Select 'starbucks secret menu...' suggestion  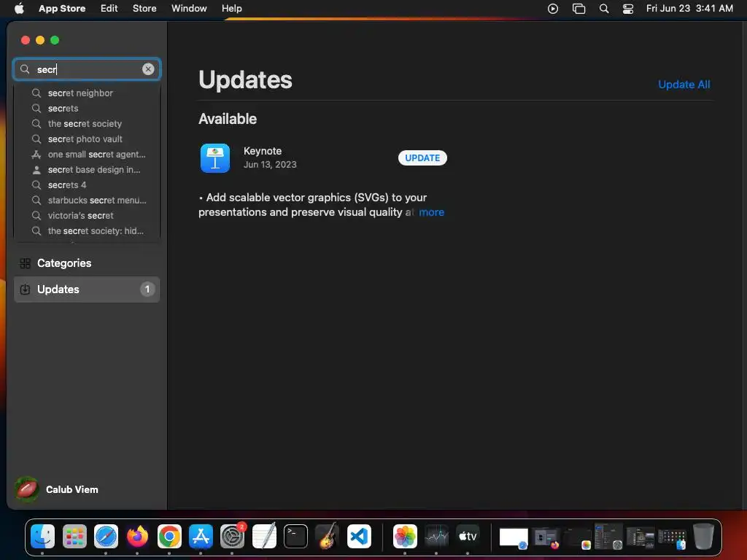pyautogui.click(x=87, y=200)
